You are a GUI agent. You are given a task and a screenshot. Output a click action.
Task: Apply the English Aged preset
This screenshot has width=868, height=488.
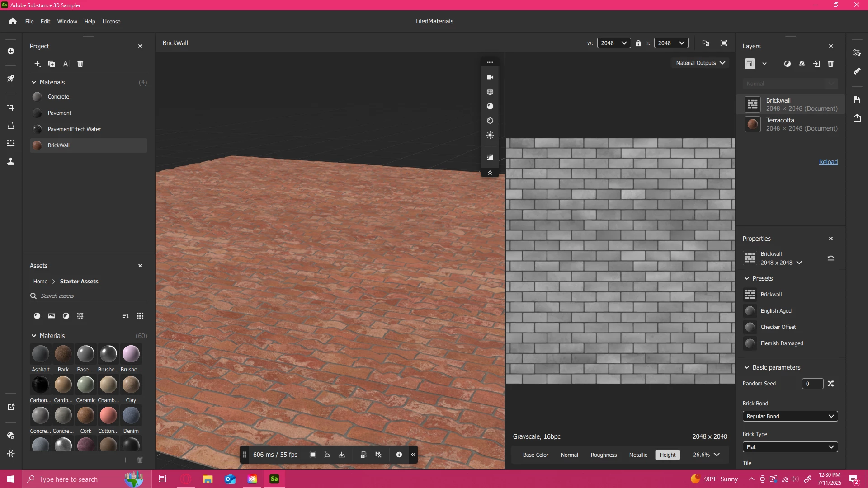click(776, 311)
